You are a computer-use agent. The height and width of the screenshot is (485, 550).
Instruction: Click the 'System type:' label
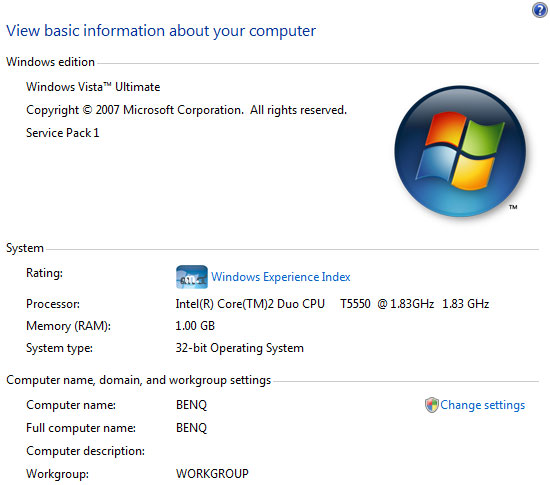click(x=60, y=348)
